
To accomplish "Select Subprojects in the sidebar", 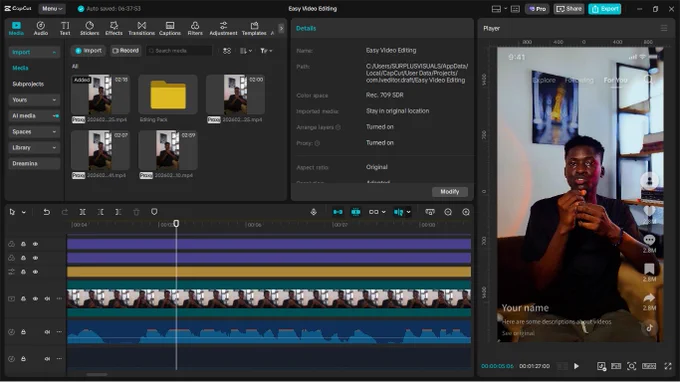I will click(x=28, y=84).
